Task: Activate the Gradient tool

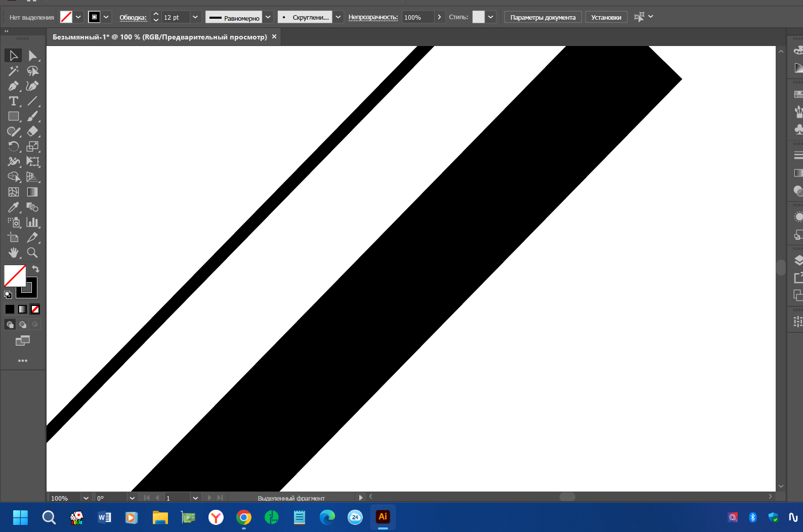Action: [32, 192]
